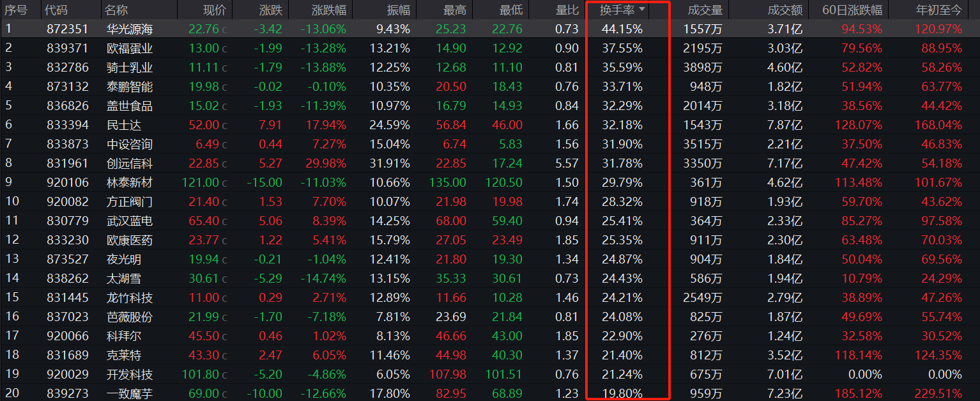Sort by the 最高 column header
The image size is (980, 401).
coord(455,10)
